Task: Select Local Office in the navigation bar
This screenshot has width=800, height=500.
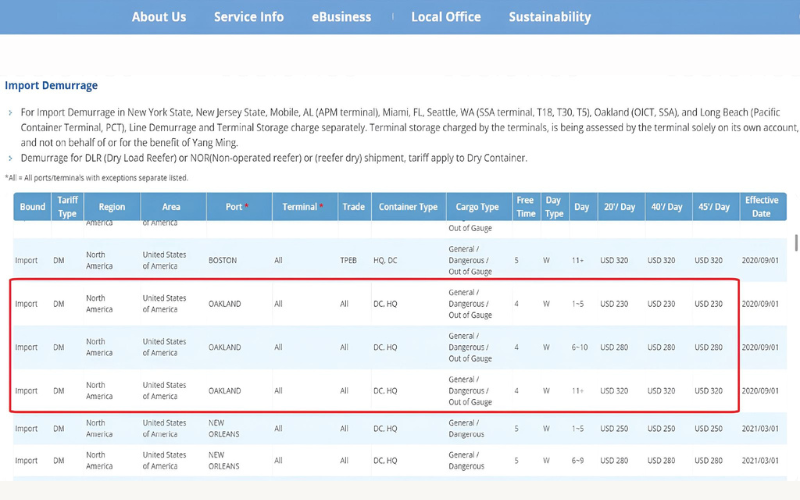Action: click(445, 17)
